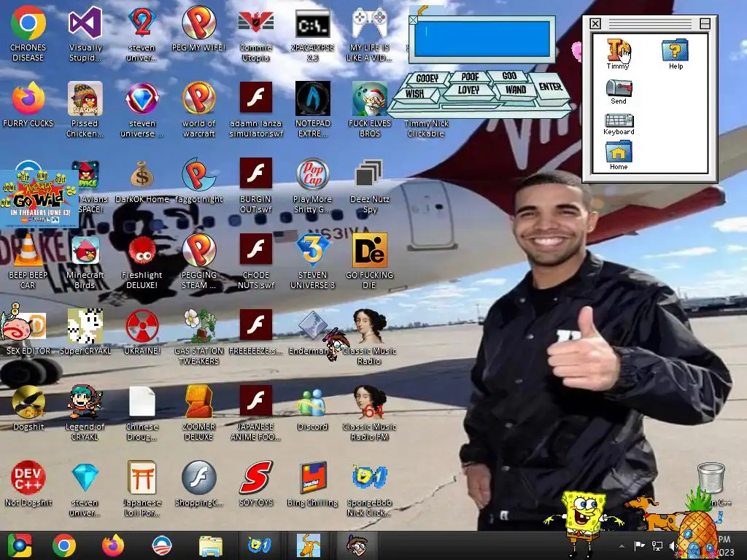Screen dimensions: 747x560
Task: Open Chrome from the taskbar
Action: (64, 545)
